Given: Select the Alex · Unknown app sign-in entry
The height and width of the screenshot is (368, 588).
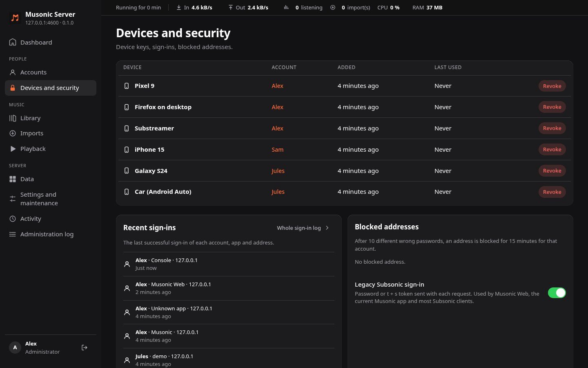Looking at the screenshot, I should coord(229,312).
